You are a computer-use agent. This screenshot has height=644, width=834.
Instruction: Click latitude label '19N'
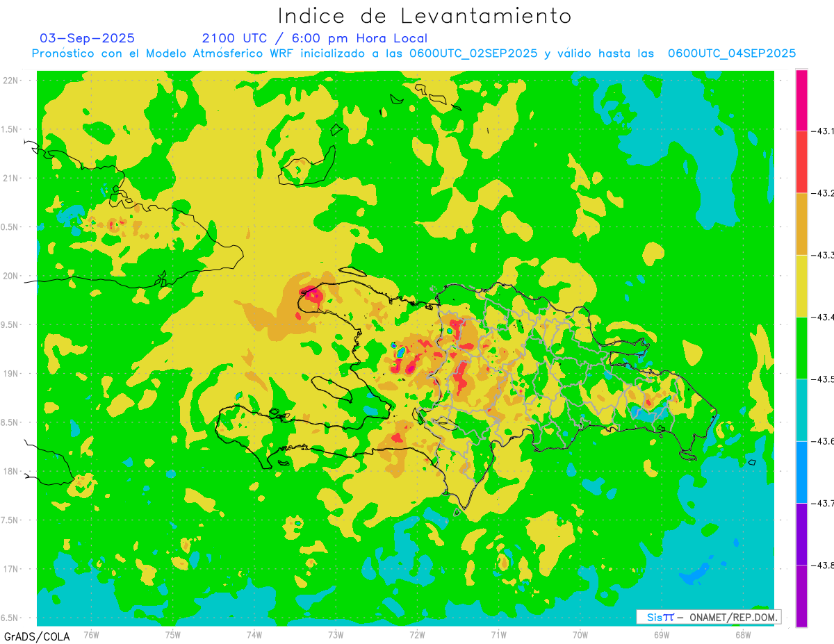11,373
